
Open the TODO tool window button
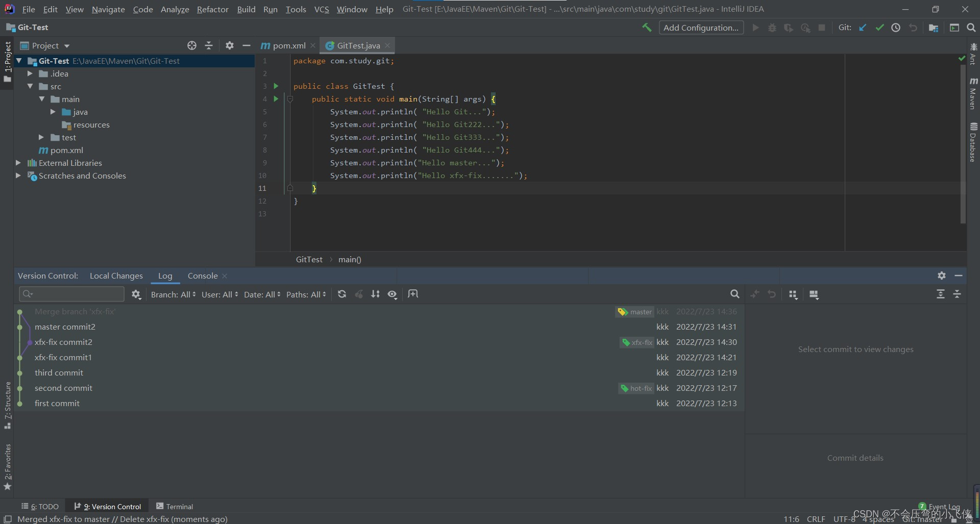40,506
